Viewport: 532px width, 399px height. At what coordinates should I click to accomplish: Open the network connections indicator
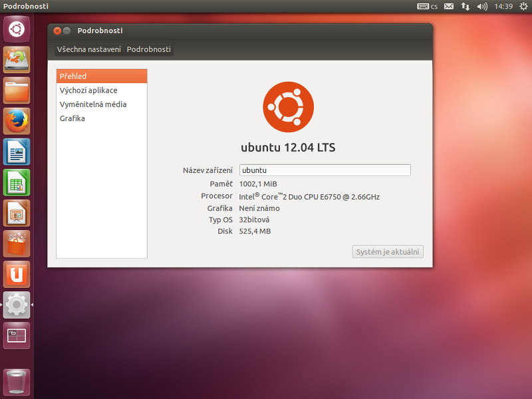[465, 6]
